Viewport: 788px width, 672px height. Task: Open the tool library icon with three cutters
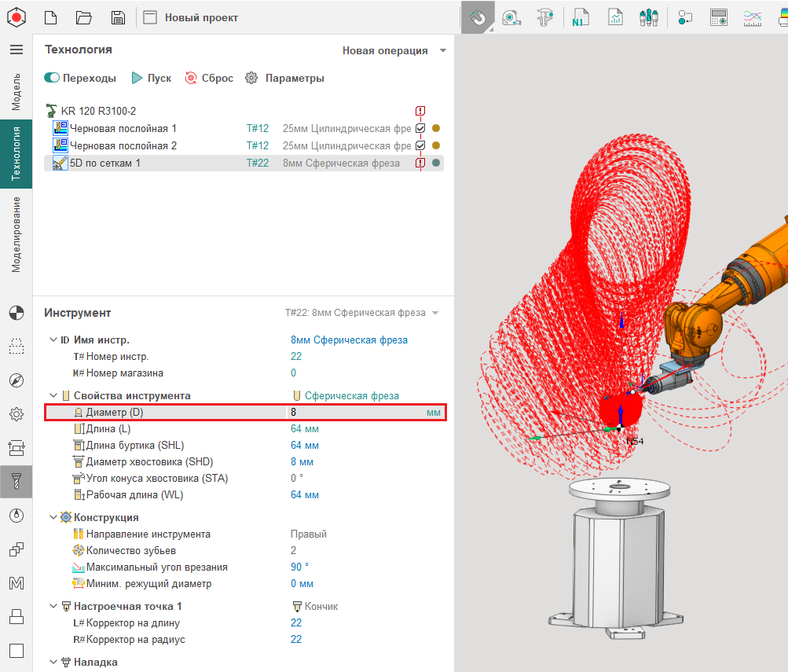[x=648, y=17]
